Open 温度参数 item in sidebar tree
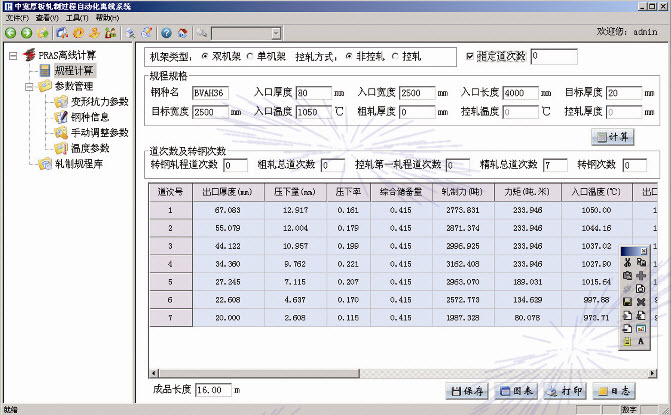This screenshot has width=671, height=415. pyautogui.click(x=90, y=148)
